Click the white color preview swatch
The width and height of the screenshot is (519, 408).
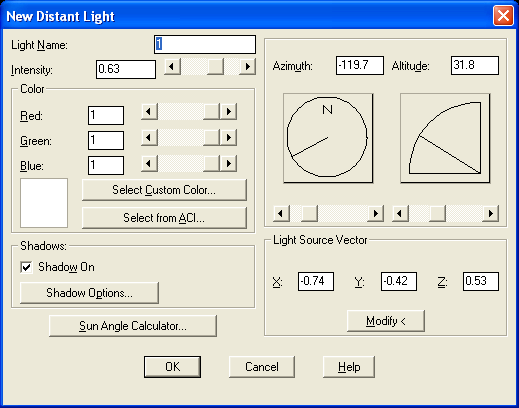tap(44, 203)
